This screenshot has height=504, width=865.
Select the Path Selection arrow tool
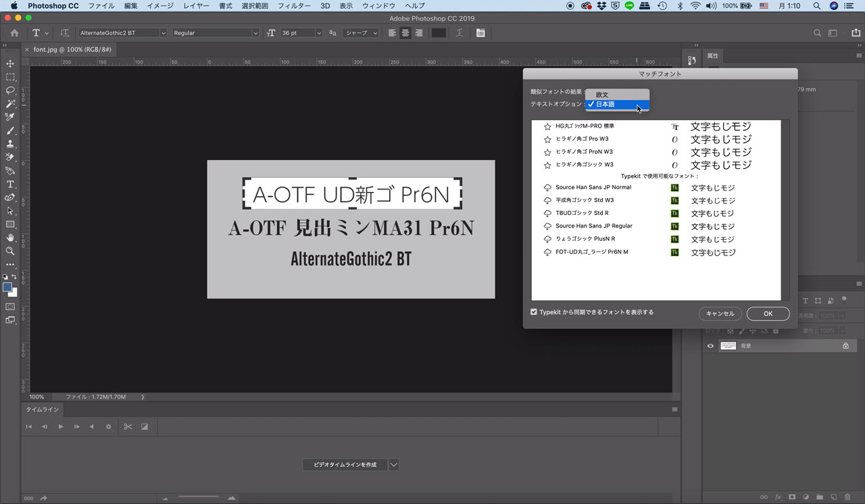[x=10, y=211]
